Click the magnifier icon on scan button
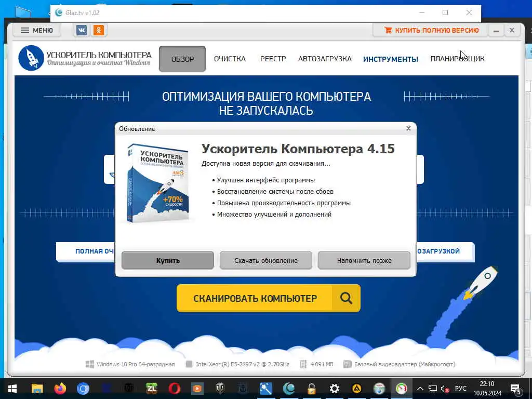The image size is (532, 399). tap(346, 298)
